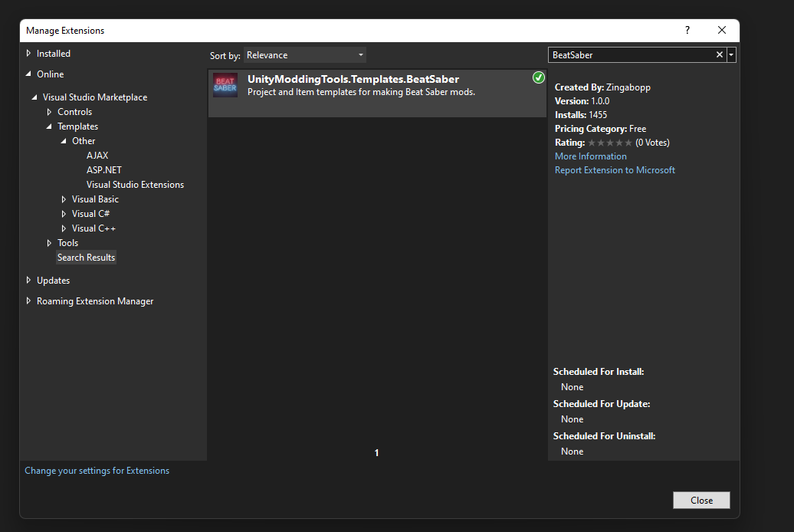The width and height of the screenshot is (794, 532).
Task: Click the (0 Votes) text
Action: (x=652, y=143)
